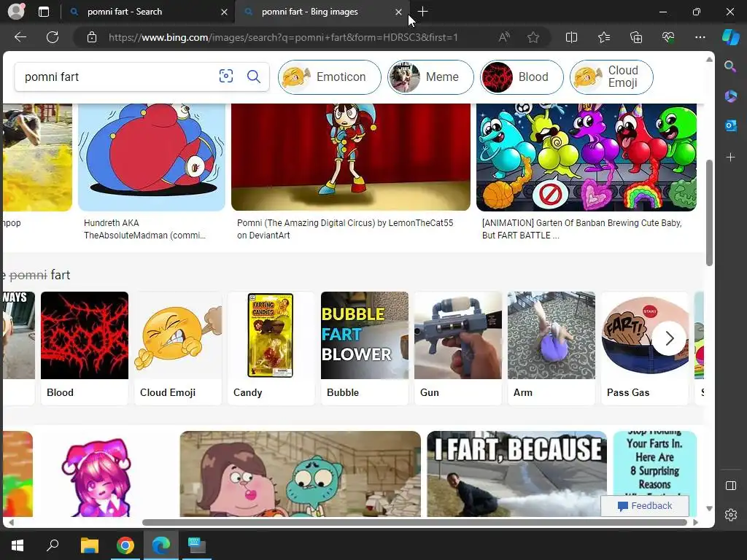
Task: Filter by Meme suggestion chip
Action: (430, 77)
